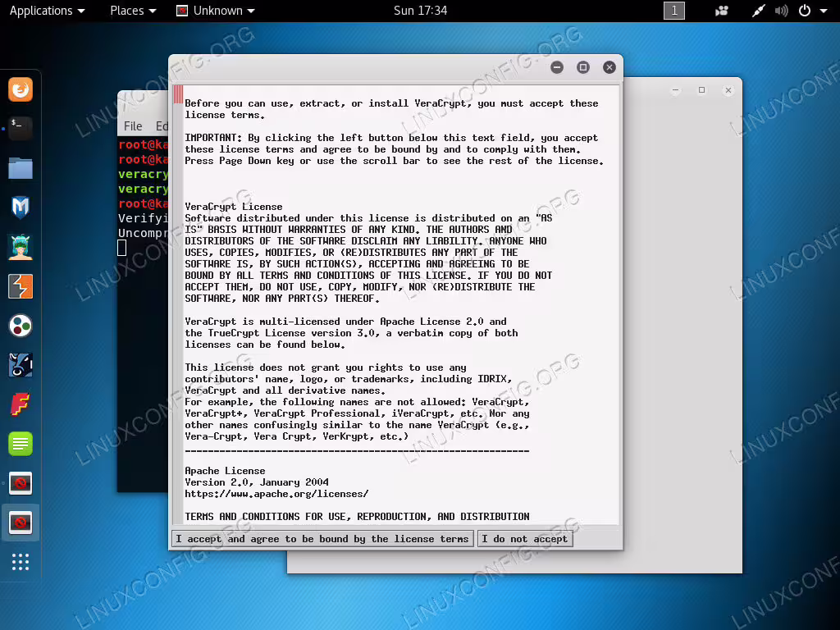Viewport: 840px width, 630px height.
Task: Open the Applications menu
Action: coord(47,11)
